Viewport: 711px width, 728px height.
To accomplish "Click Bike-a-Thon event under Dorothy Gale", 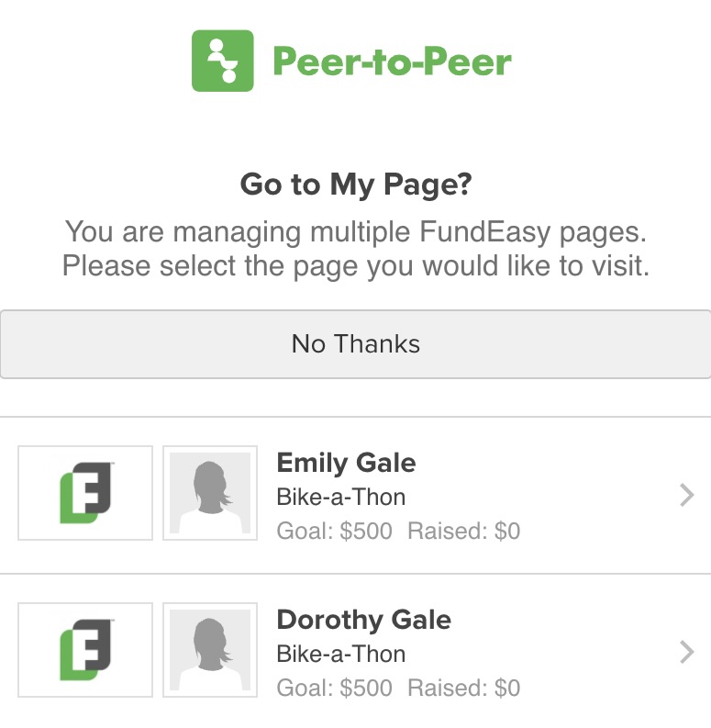I will (340, 655).
